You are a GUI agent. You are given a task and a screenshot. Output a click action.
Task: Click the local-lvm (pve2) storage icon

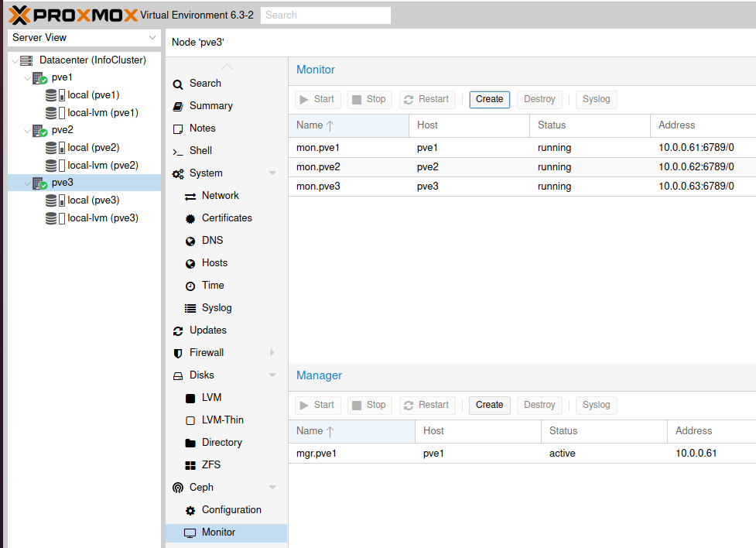[x=55, y=166]
